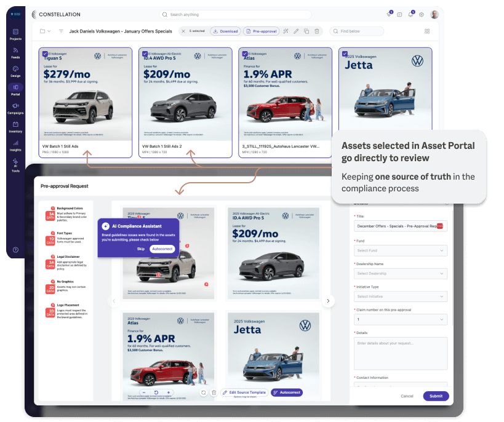Image resolution: width=504 pixels, height=422 pixels.
Task: Open the messages icon in the header
Action: click(399, 15)
